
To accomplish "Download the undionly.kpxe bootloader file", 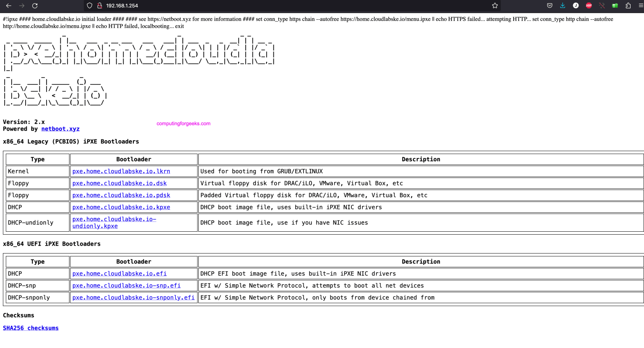I will 95,226.
